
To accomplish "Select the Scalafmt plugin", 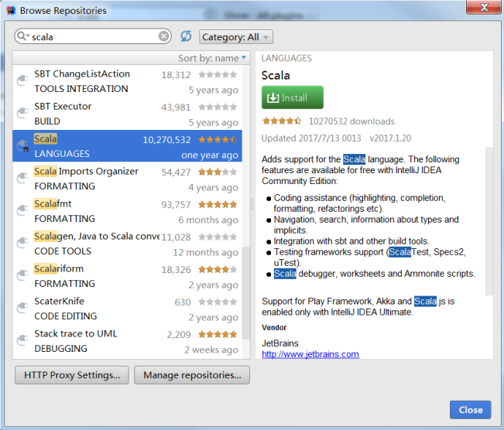I will tap(127, 211).
